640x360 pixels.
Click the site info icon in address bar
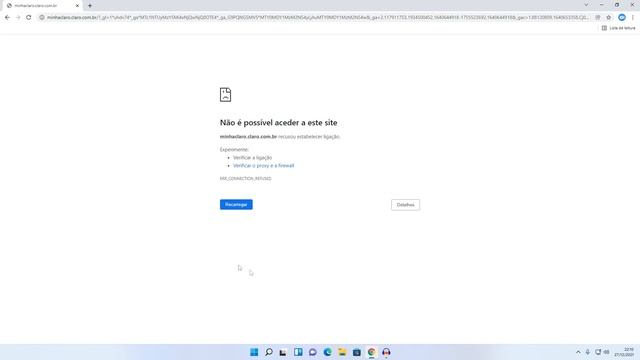[x=42, y=18]
